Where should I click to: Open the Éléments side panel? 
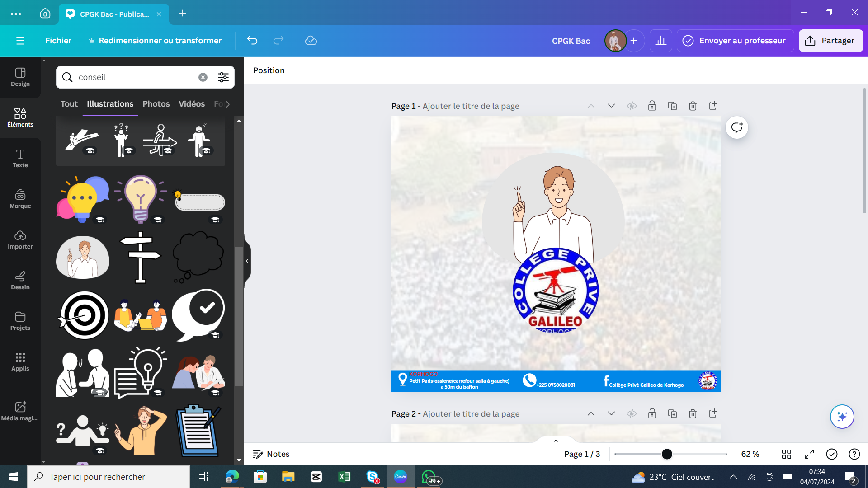20,118
